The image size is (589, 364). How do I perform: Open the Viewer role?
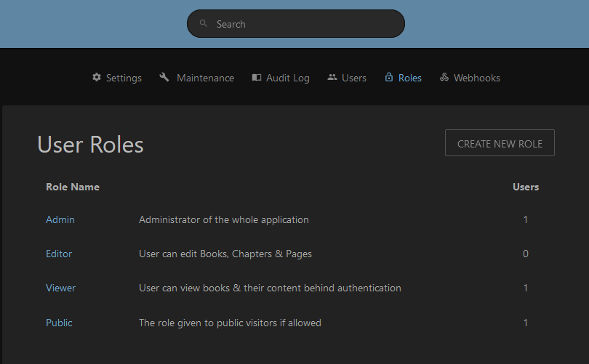(x=60, y=288)
